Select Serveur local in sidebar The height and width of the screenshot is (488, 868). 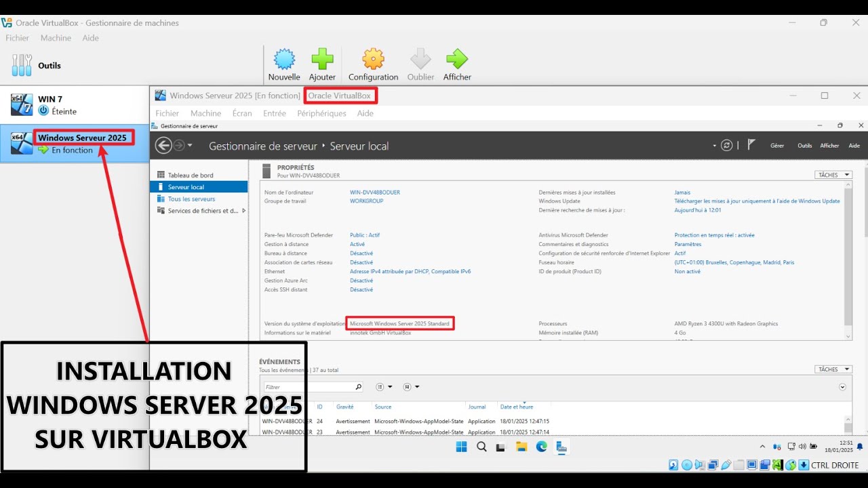[x=199, y=187]
